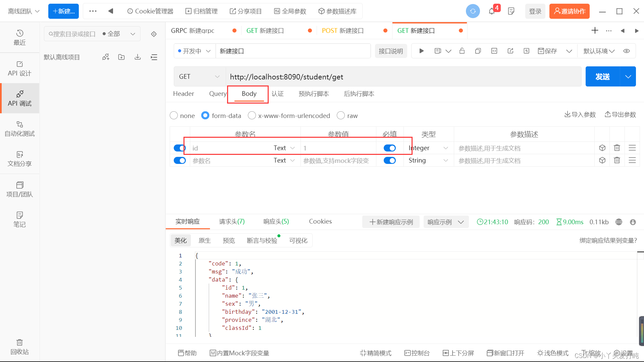
Task: Click 新建响应示例 button
Action: click(x=391, y=222)
